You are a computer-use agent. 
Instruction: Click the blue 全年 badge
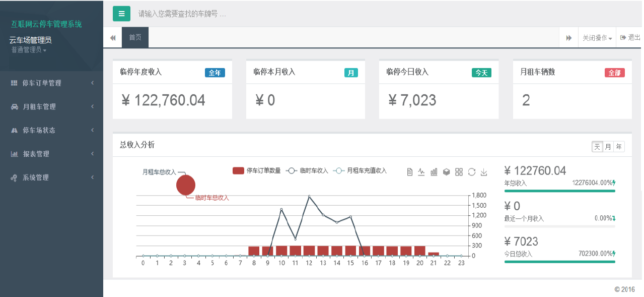click(x=215, y=73)
